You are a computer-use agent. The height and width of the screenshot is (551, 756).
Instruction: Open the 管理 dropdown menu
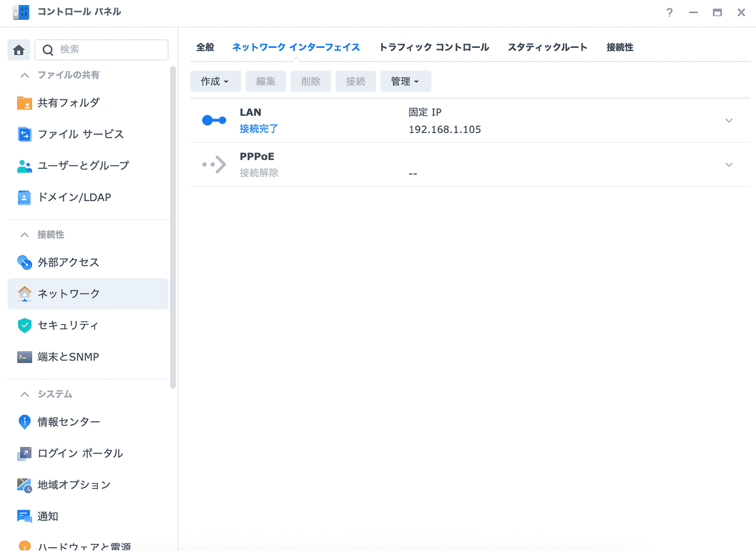click(406, 81)
